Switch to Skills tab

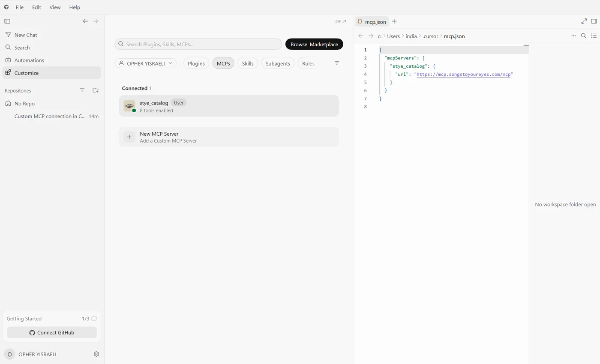tap(248, 63)
